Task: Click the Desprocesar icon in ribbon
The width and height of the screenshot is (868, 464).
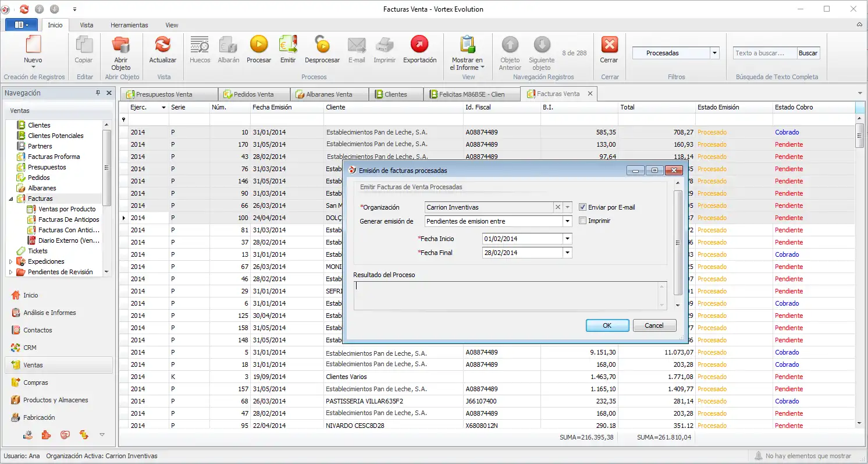Action: click(x=322, y=44)
